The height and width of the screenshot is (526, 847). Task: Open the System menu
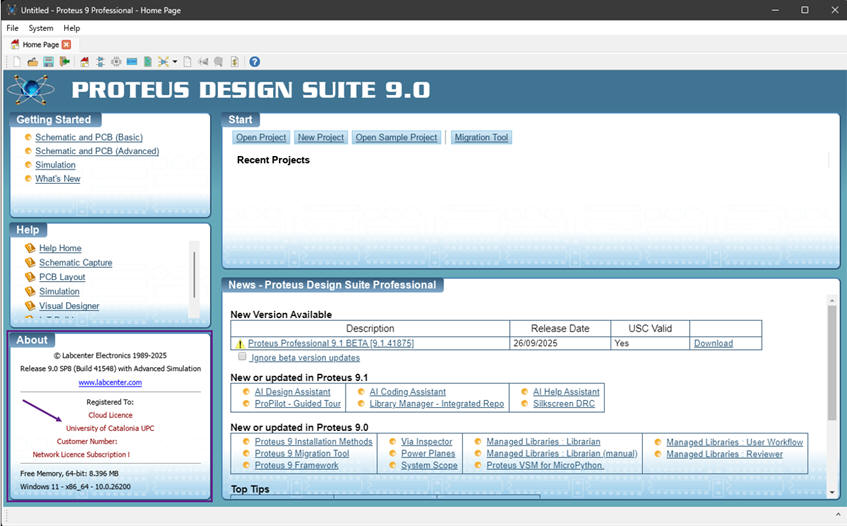41,28
